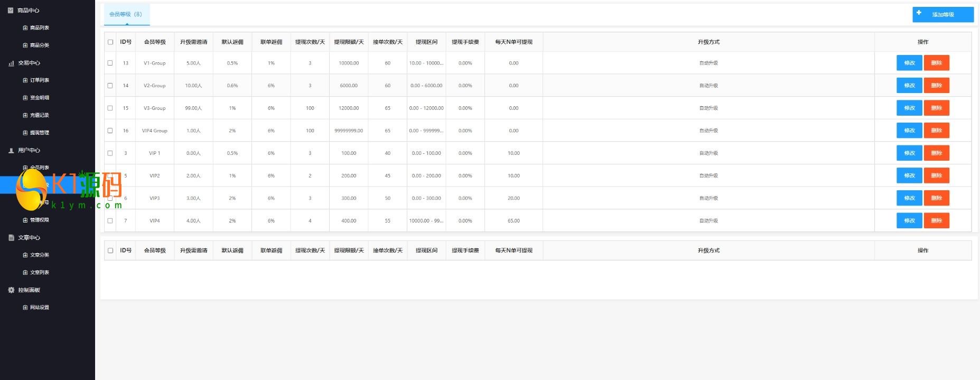Toggle the select-all checkbox in top table header
The height and width of the screenshot is (380, 980).
click(x=110, y=42)
